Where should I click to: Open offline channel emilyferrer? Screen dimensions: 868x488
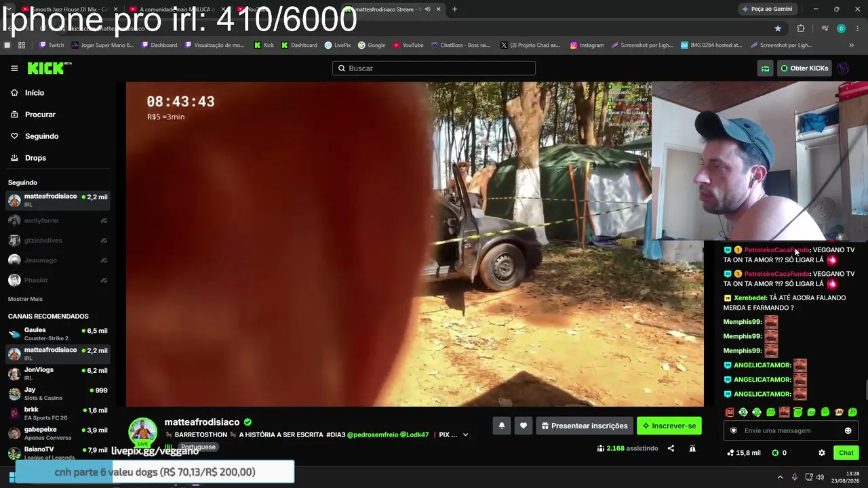[58, 220]
